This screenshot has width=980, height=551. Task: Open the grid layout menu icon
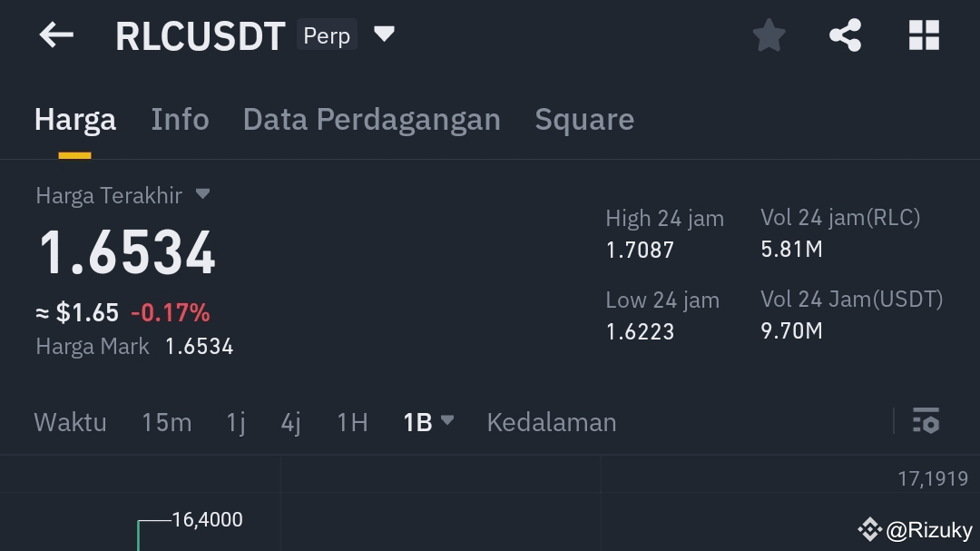[924, 36]
